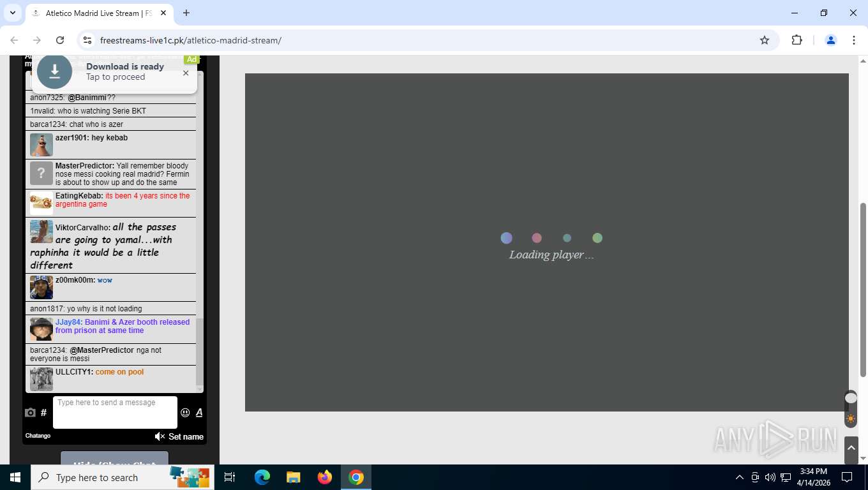Image resolution: width=868 pixels, height=490 pixels.
Task: Click the username azer1901
Action: click(x=72, y=138)
